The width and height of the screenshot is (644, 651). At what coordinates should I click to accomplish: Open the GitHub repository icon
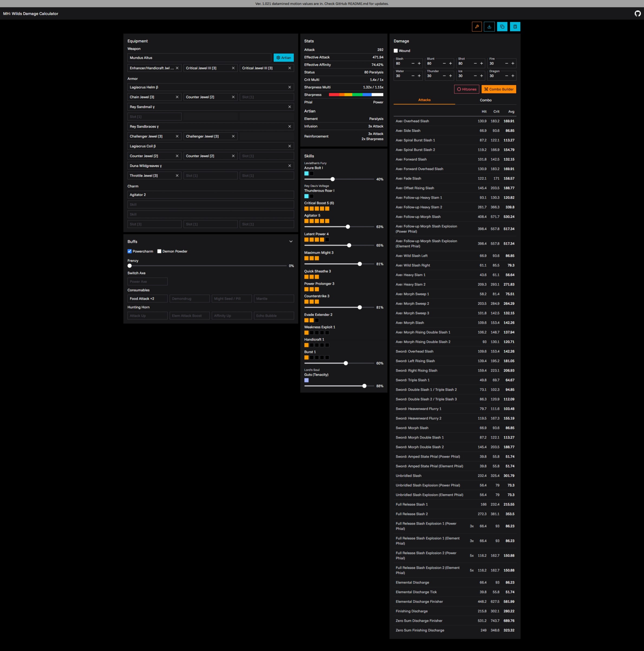637,14
